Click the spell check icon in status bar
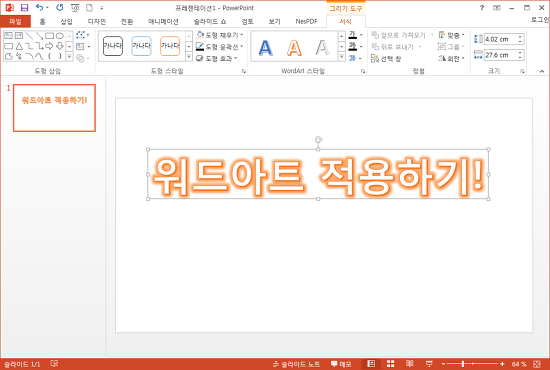 click(54, 364)
